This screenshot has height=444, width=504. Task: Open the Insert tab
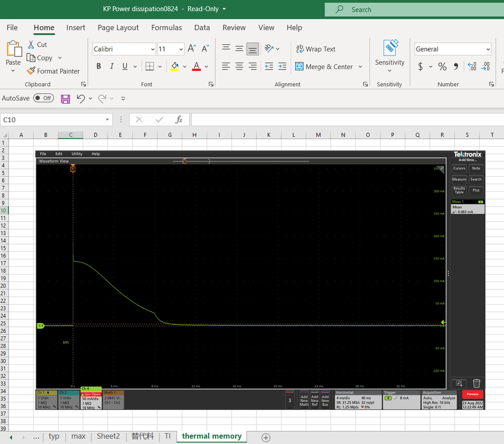coord(76,28)
